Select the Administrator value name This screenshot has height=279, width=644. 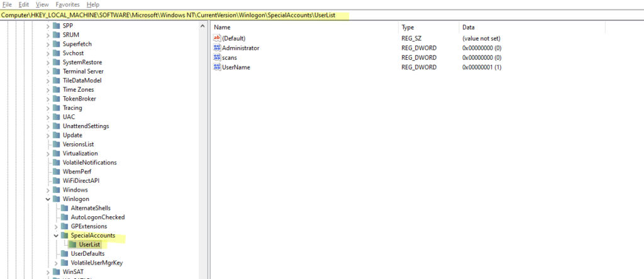point(241,48)
